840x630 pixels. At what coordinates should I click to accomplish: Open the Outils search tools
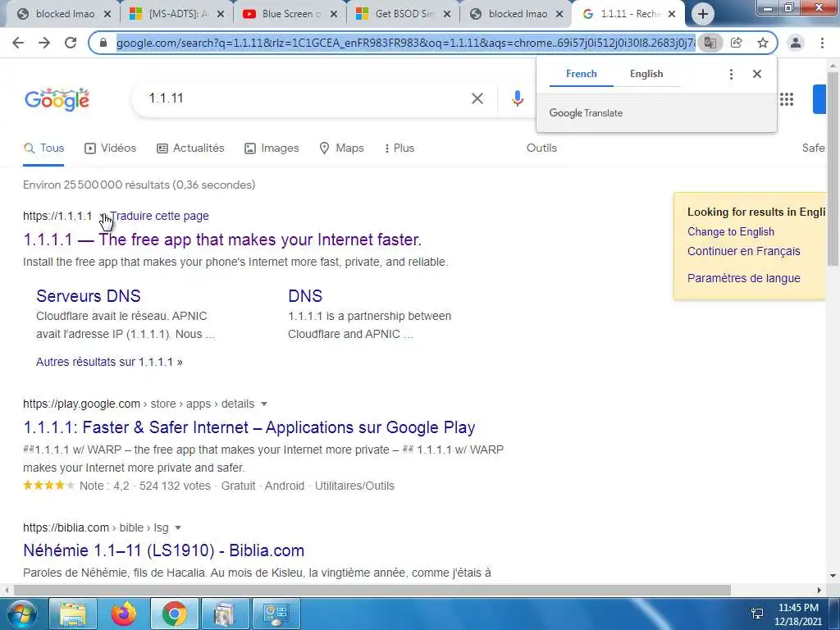[x=541, y=148]
